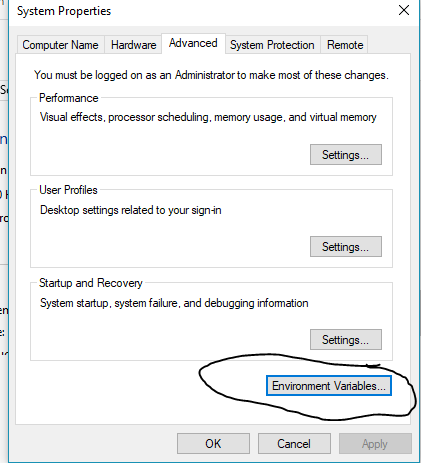
Task: Open Environment Variables dialog
Action: click(329, 386)
